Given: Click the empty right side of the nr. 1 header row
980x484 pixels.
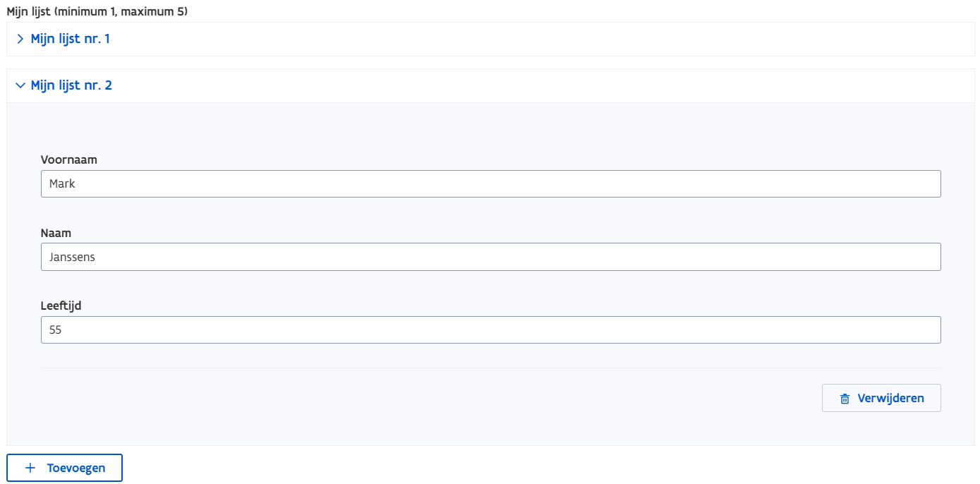Looking at the screenshot, I should [x=635, y=39].
